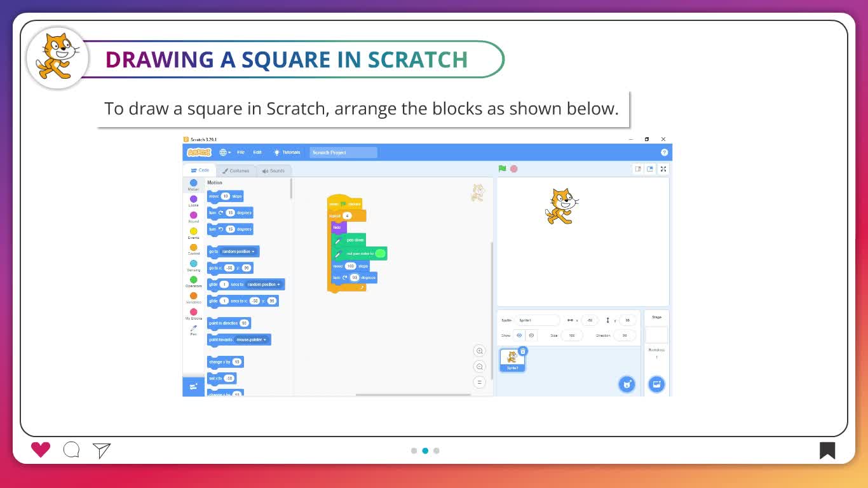868x488 pixels.
Task: Click the Sprite name field
Action: 538,320
